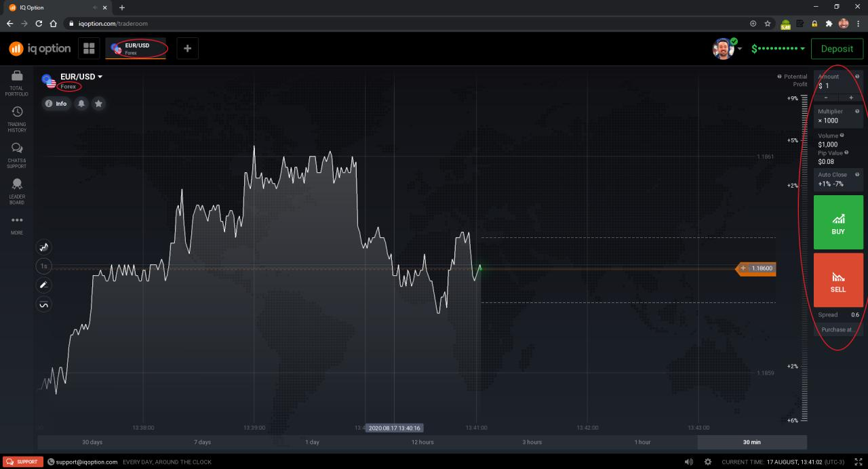Click the Info button beside the bell
The image size is (868, 469).
tap(56, 104)
